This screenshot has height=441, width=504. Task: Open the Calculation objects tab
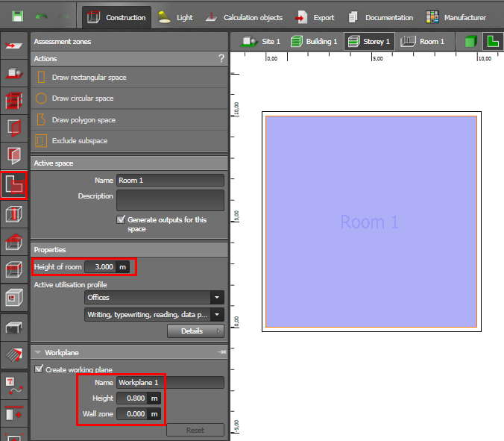click(244, 17)
